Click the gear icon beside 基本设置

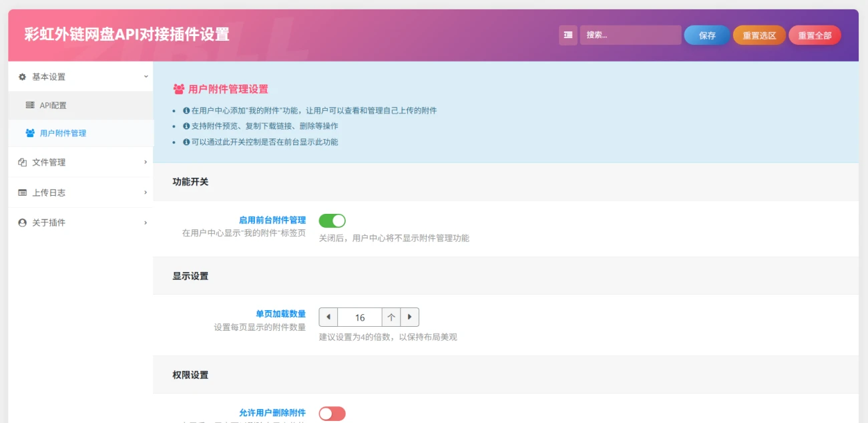(x=21, y=76)
